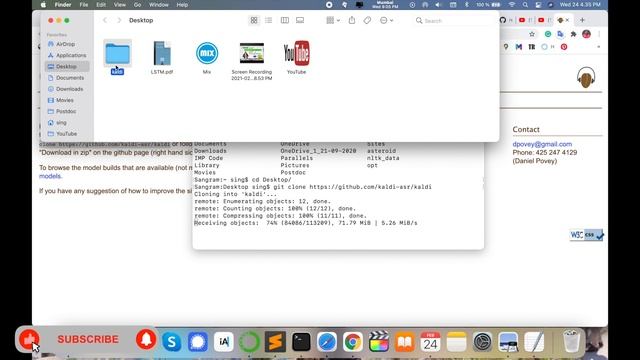Go forward in Finder window
640x360 pixels.
coord(119,20)
